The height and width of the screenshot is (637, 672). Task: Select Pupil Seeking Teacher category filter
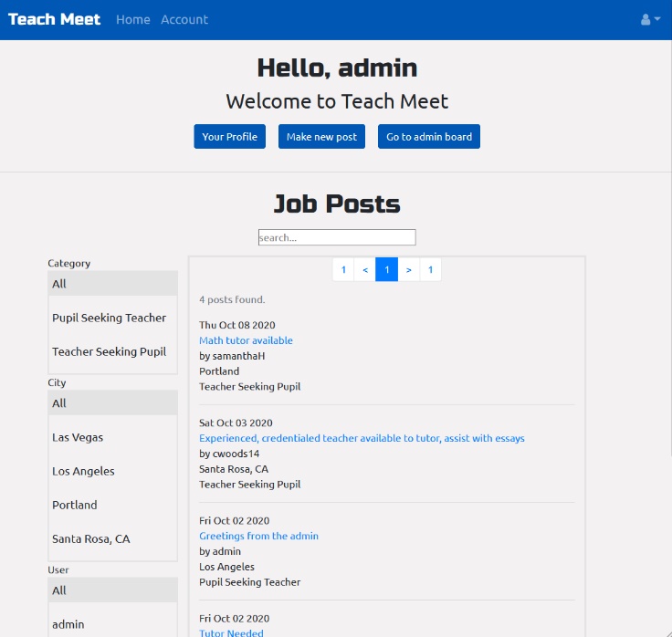pos(110,318)
